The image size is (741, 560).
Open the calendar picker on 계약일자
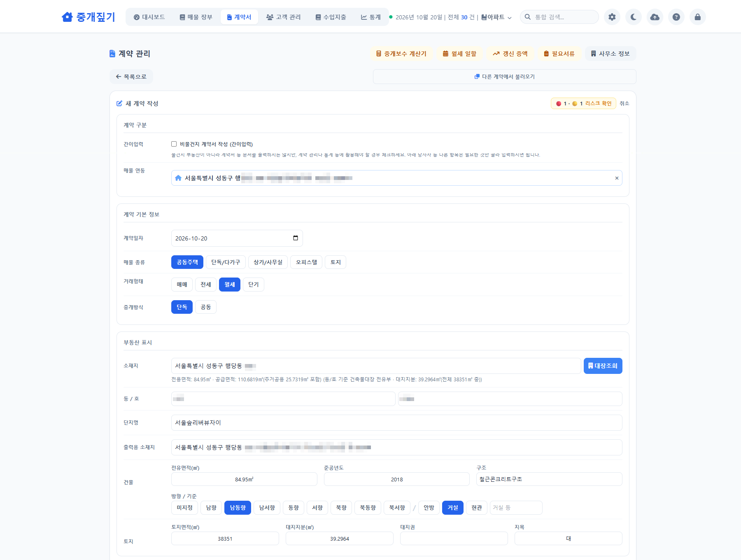click(296, 238)
